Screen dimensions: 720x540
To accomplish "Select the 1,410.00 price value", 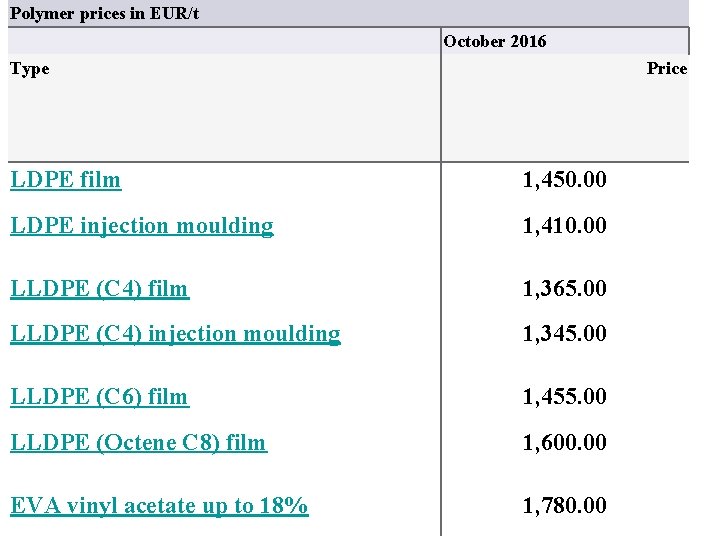I will [x=564, y=226].
